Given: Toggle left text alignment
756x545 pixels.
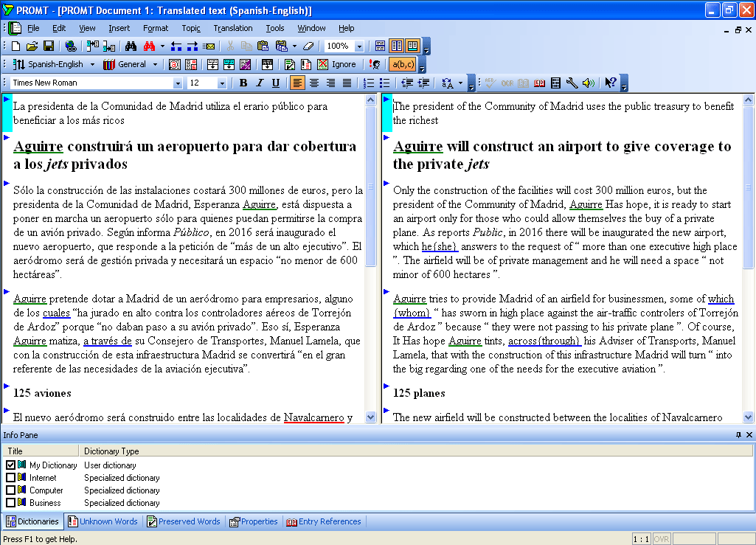Looking at the screenshot, I should click(297, 83).
